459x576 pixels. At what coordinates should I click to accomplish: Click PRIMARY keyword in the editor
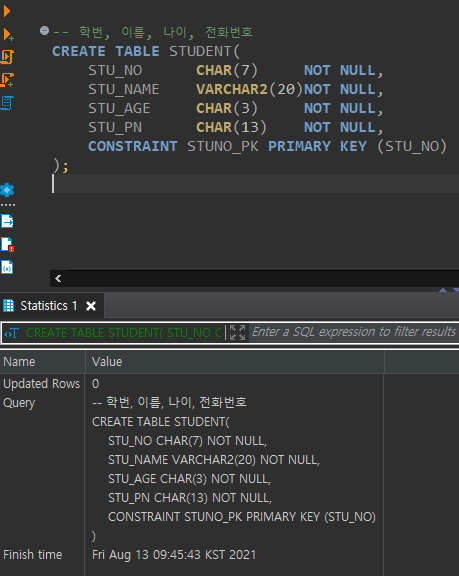coord(299,146)
